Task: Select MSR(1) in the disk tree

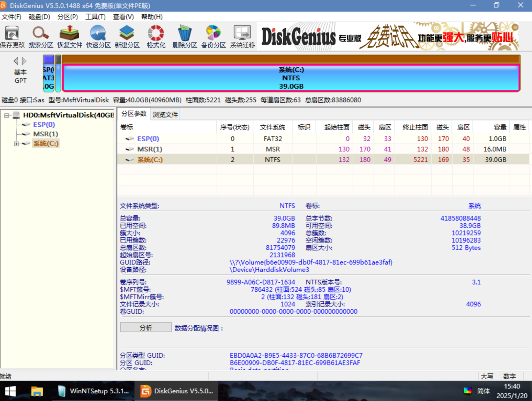Action: (46, 134)
